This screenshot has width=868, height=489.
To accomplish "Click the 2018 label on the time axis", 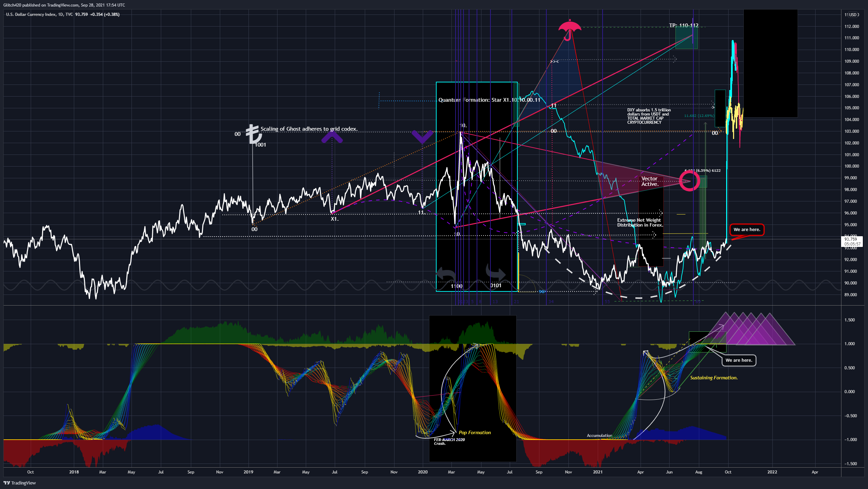I will click(74, 472).
